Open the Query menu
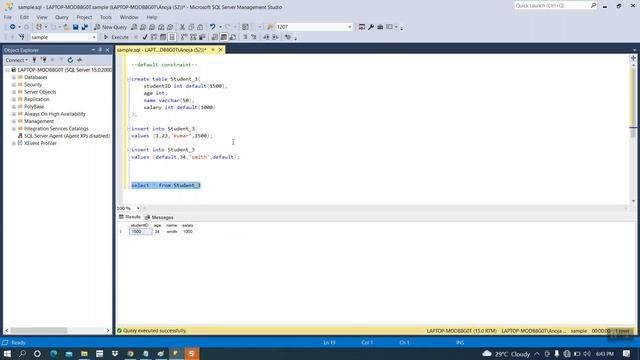640x360 pixels. coord(62,17)
